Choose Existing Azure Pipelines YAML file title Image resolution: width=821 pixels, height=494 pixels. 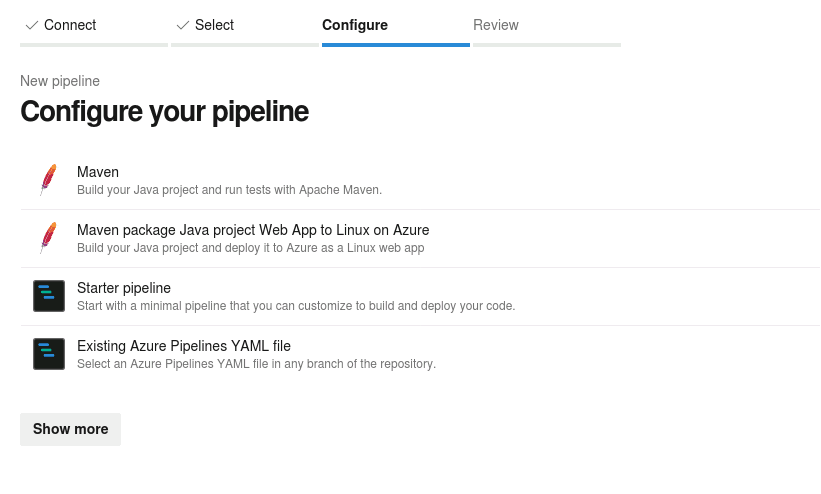tap(184, 346)
